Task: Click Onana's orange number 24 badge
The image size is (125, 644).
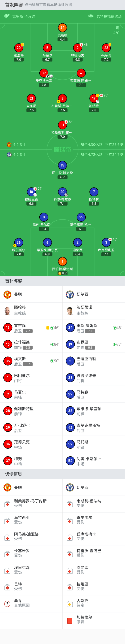Action: [x=62, y=28]
